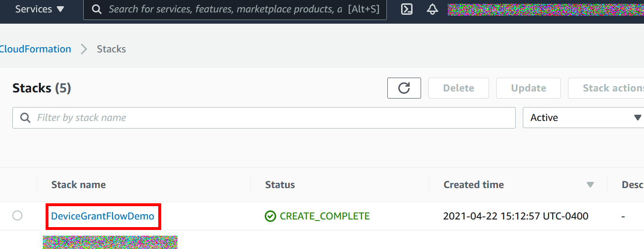Open the notifications bell

[x=433, y=9]
